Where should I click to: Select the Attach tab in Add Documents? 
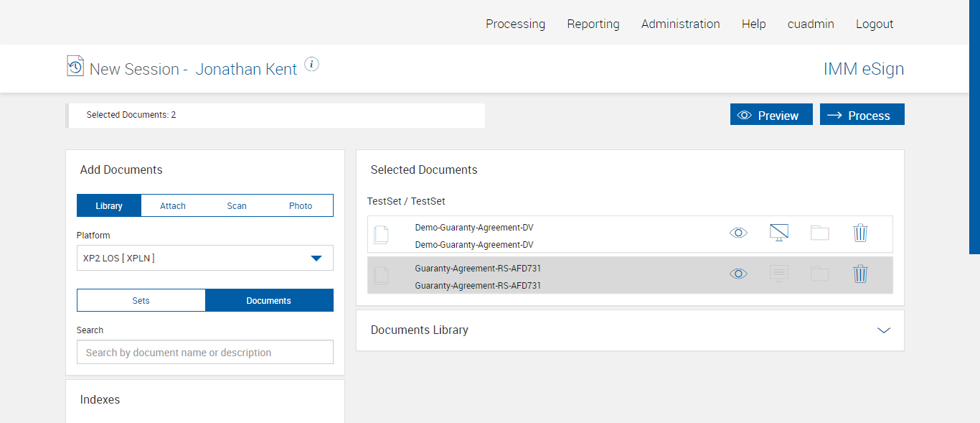[173, 205]
